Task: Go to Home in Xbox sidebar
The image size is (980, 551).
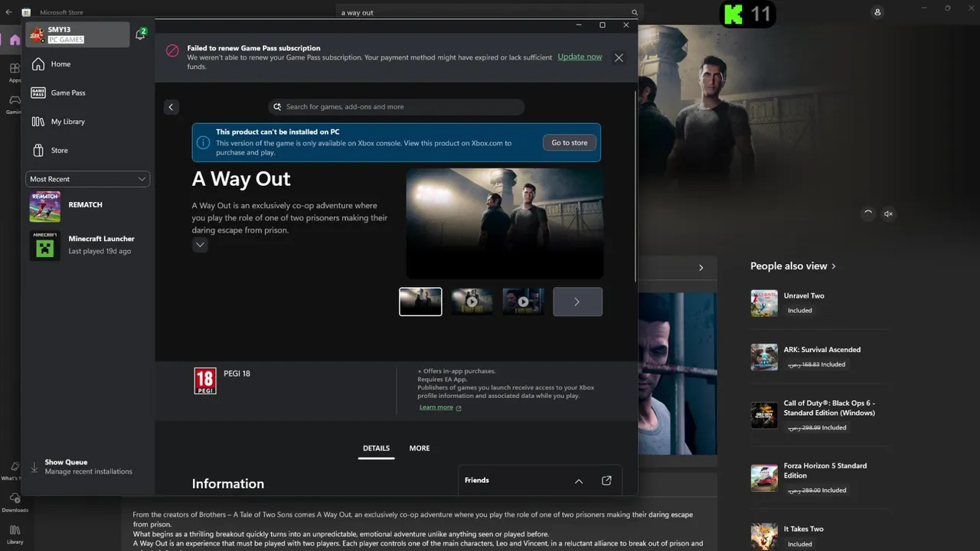Action: pyautogui.click(x=88, y=64)
